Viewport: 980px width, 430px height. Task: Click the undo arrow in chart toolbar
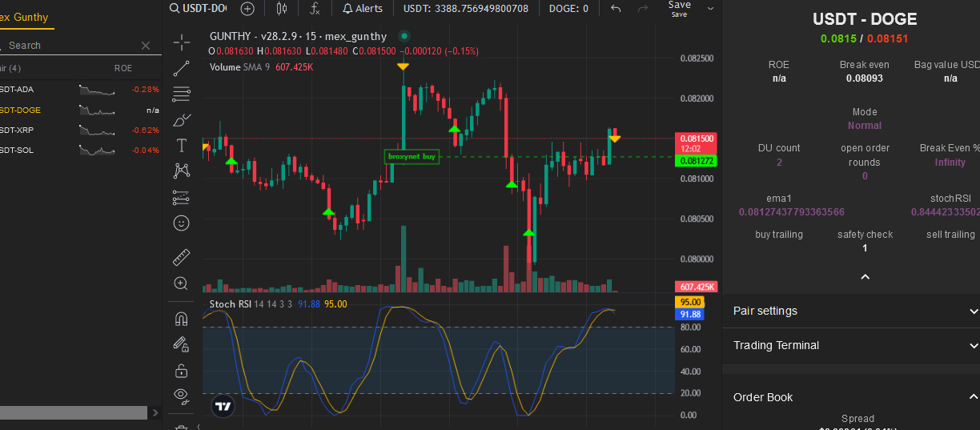point(616,8)
